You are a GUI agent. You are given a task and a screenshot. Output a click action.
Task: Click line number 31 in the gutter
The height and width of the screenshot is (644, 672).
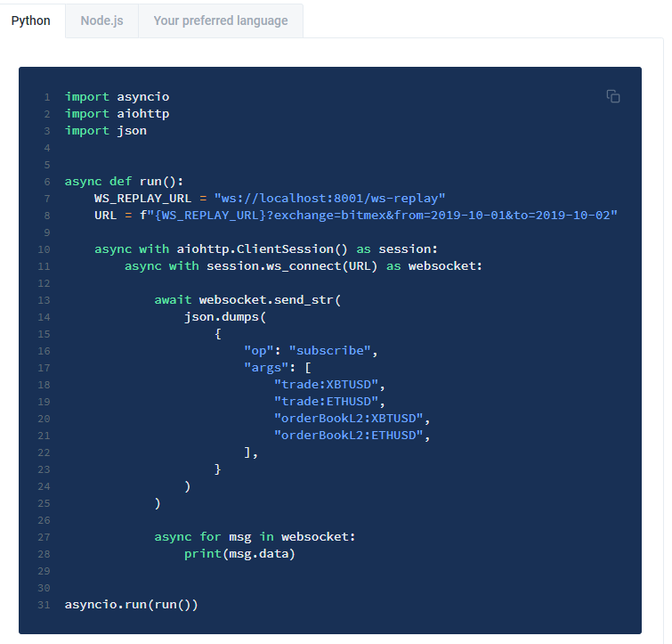tap(44, 605)
